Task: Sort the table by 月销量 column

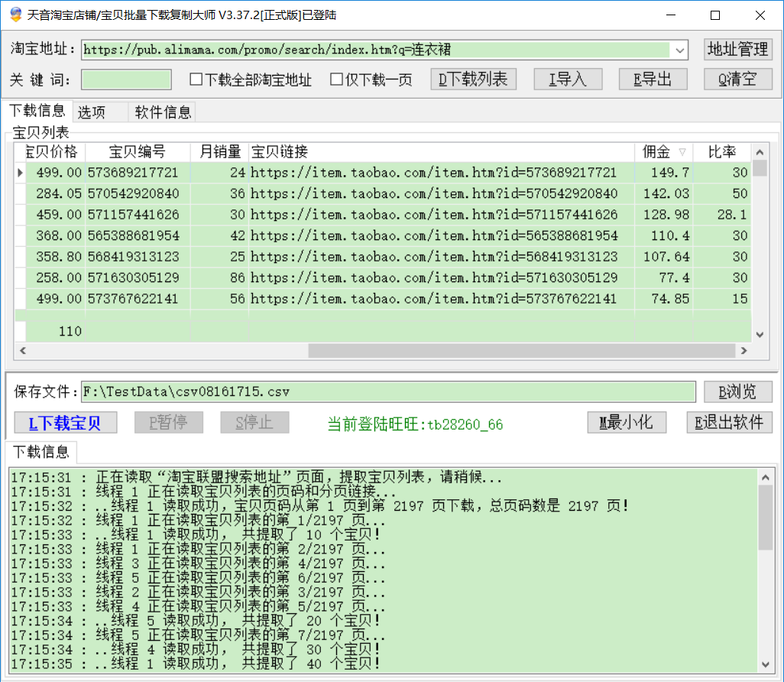Action: 219,151
